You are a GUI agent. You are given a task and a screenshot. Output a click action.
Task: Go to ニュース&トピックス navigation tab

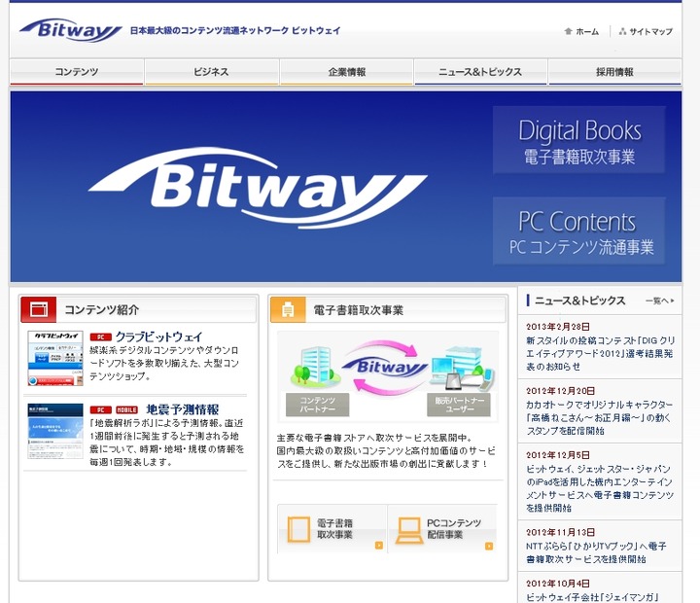(x=480, y=72)
